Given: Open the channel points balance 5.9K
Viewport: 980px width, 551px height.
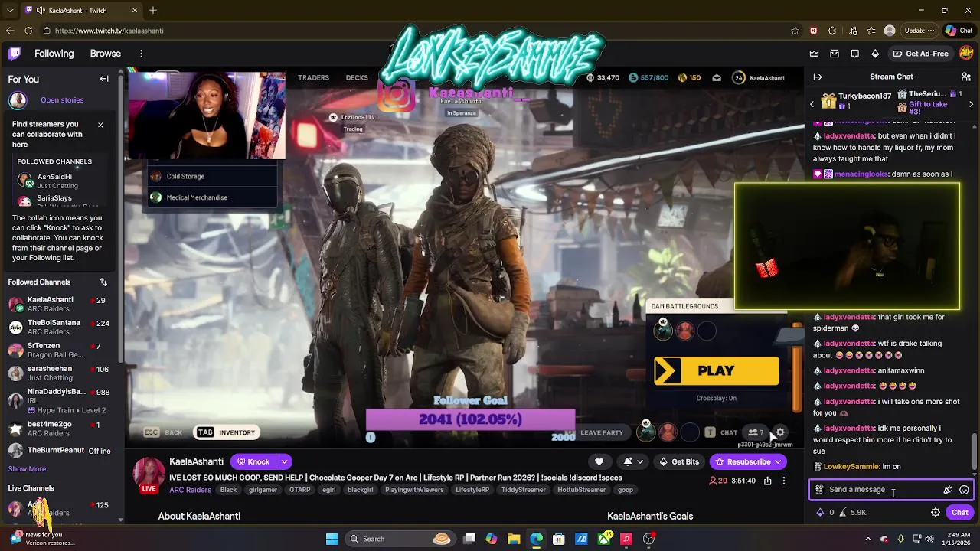Looking at the screenshot, I should [x=853, y=513].
